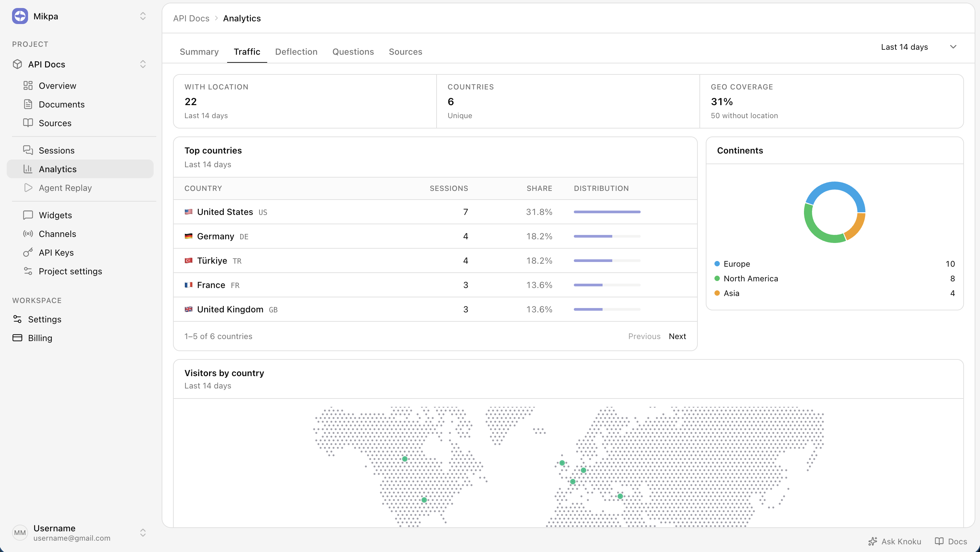The image size is (980, 552).
Task: Click the France flag icon
Action: tap(188, 285)
